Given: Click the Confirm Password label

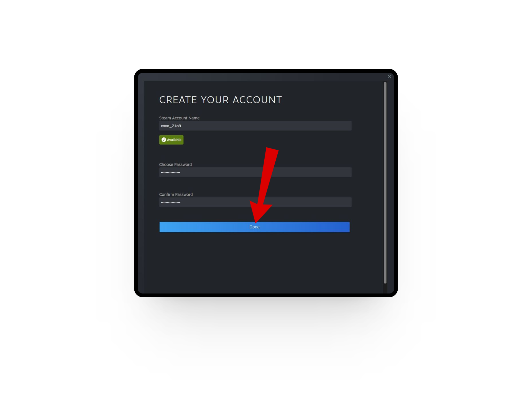Looking at the screenshot, I should (x=176, y=195).
